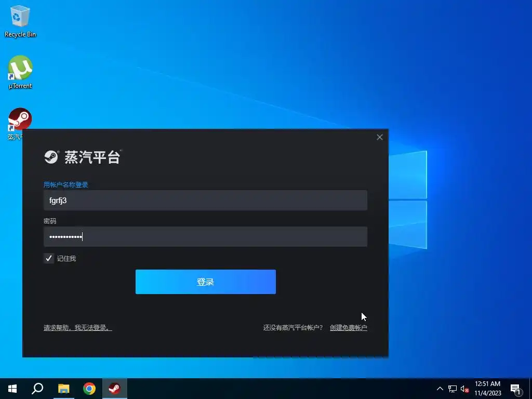Open the clock showing 12:51 AM

click(x=487, y=389)
